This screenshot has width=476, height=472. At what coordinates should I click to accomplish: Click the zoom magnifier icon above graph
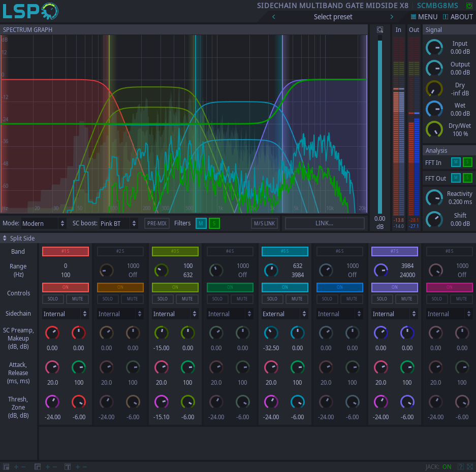[x=379, y=29]
